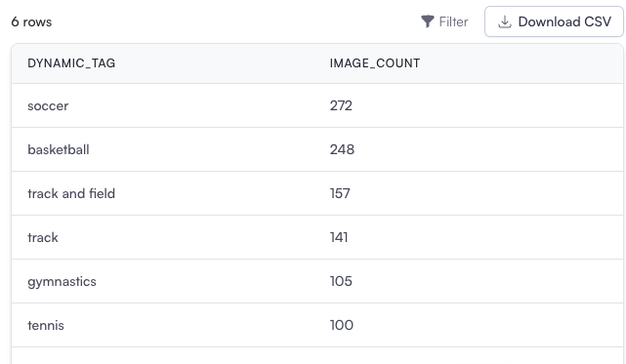Image resolution: width=626 pixels, height=364 pixels.
Task: Click the 248 image count value
Action: click(342, 149)
